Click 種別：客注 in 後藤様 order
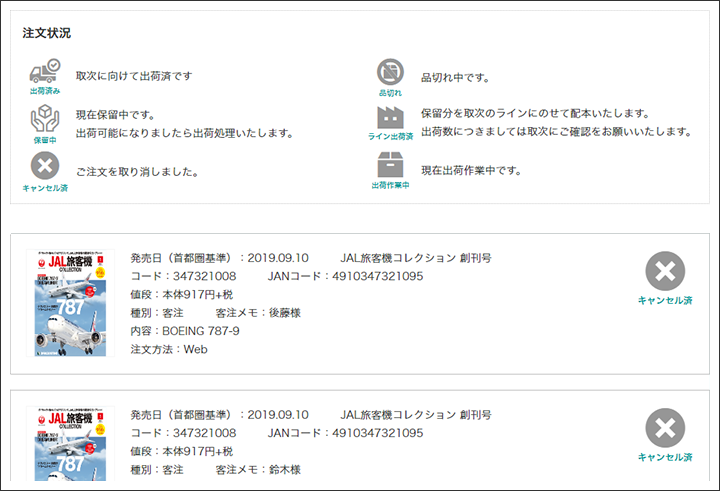Image resolution: width=720 pixels, height=491 pixels. 157,313
